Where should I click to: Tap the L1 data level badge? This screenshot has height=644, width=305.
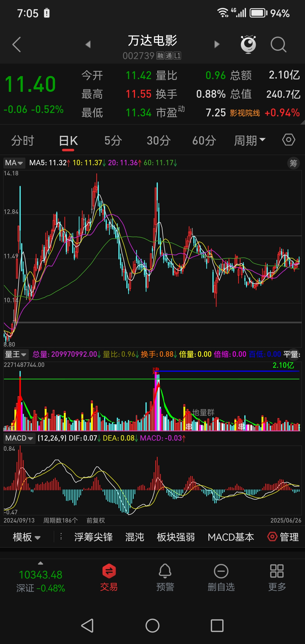tap(177, 56)
